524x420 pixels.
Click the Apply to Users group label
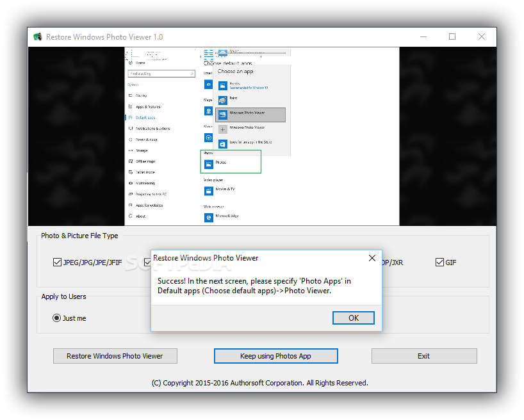[x=64, y=296]
